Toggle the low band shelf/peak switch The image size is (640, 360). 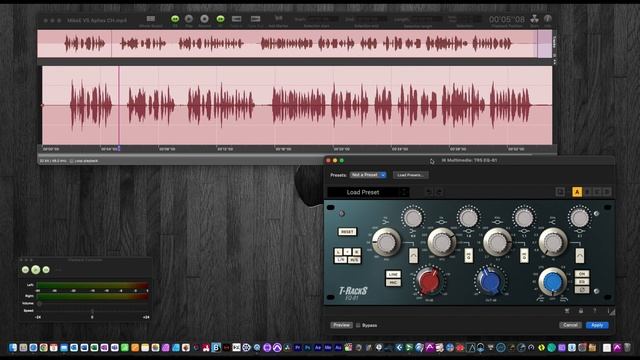point(413,256)
